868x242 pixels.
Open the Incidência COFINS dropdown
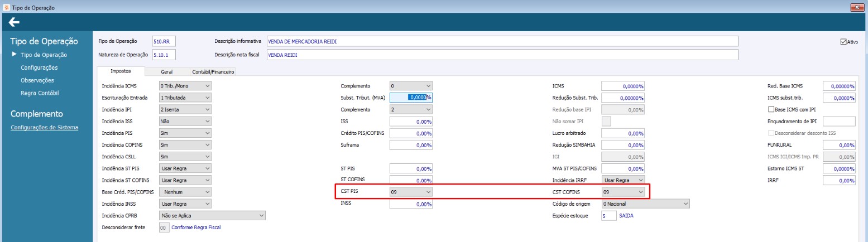[185, 145]
